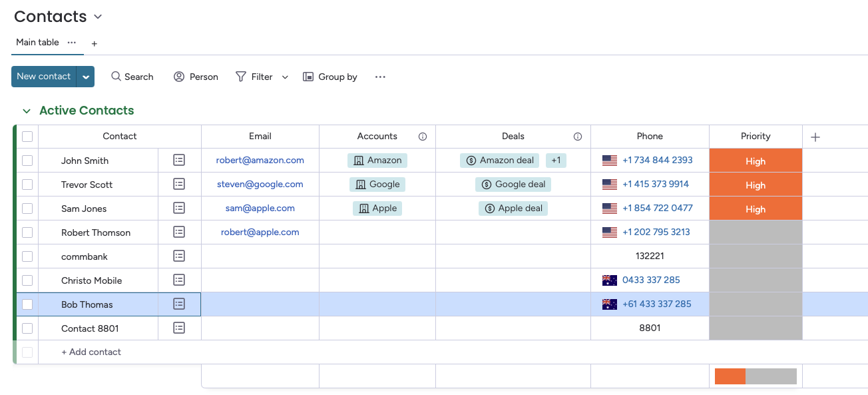868x395 pixels.
Task: Open the toolbar more options ellipsis
Action: (x=380, y=77)
